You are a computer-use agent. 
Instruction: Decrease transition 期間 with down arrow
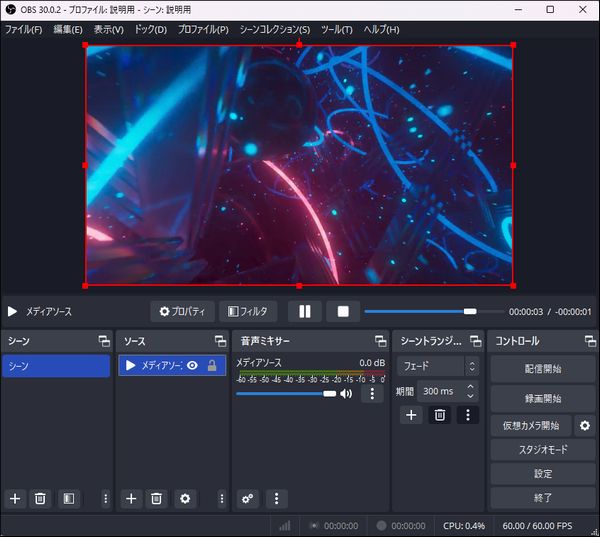tap(470, 396)
